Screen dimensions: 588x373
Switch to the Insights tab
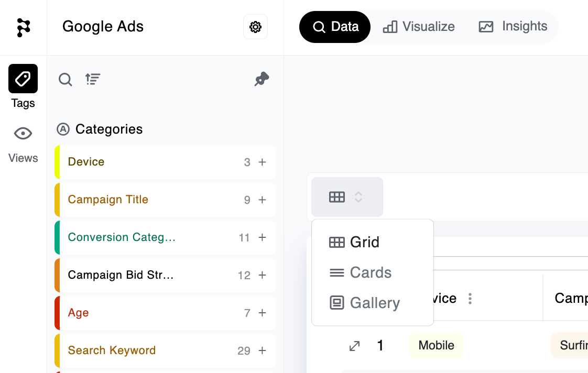click(513, 27)
